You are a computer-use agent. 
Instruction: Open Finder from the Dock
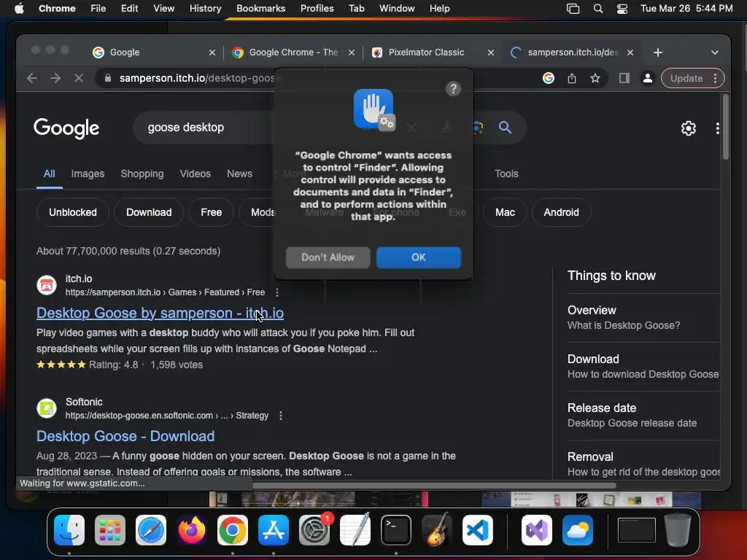pyautogui.click(x=69, y=530)
